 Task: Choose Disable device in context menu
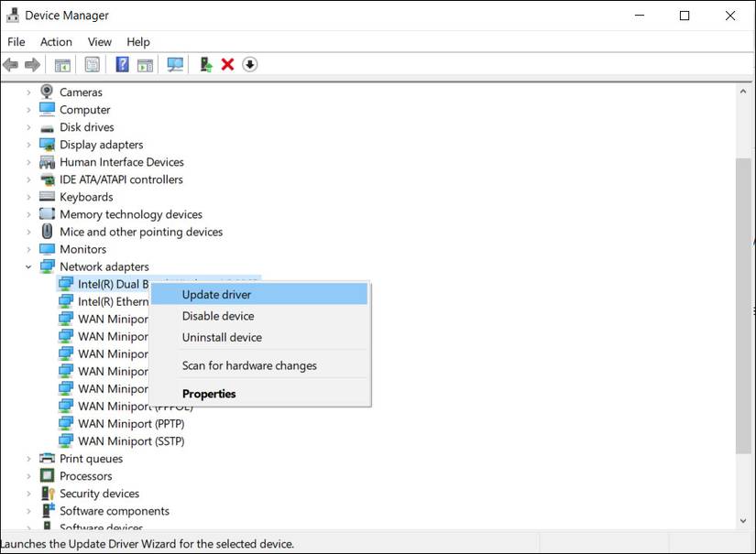pos(260,316)
